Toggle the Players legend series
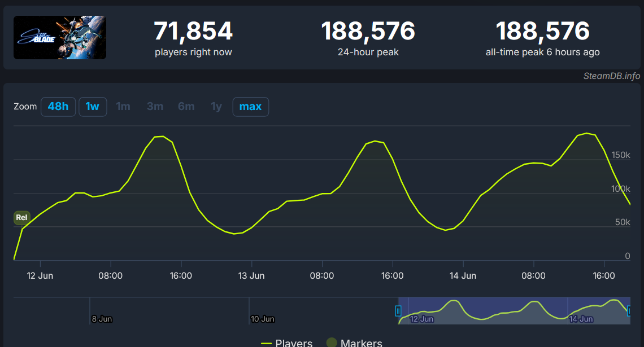 [286, 343]
